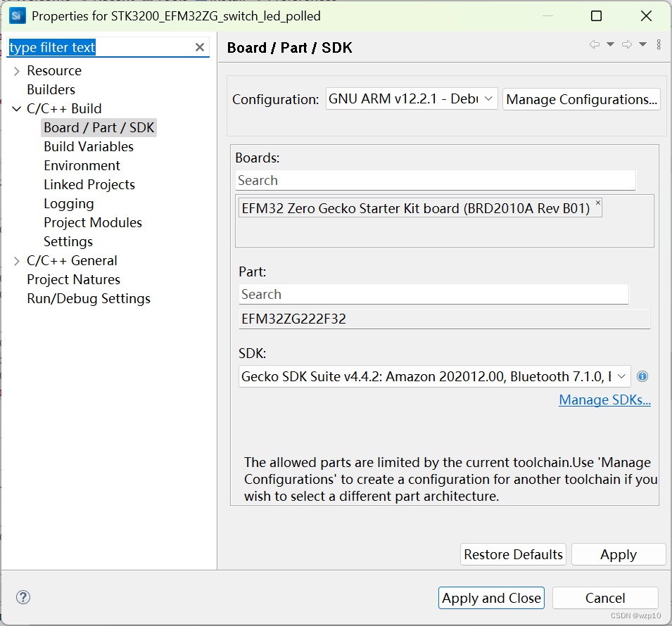Go back using the left arrow icon

point(595,44)
